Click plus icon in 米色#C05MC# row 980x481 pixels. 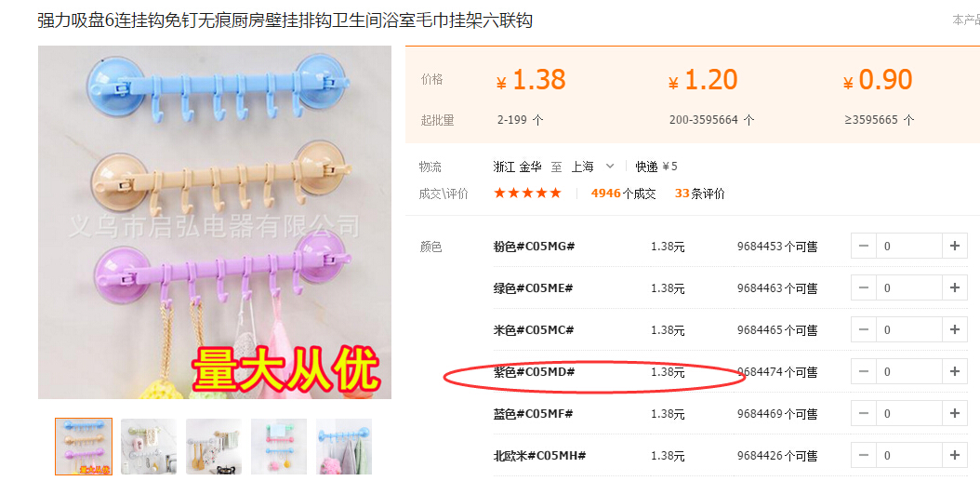pyautogui.click(x=954, y=329)
